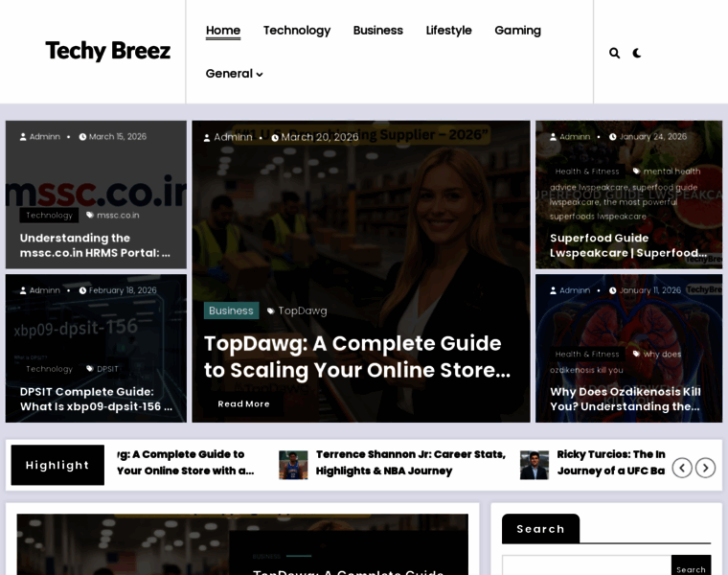Expand the General menu dropdown
Image resolution: width=728 pixels, height=575 pixels.
(234, 74)
